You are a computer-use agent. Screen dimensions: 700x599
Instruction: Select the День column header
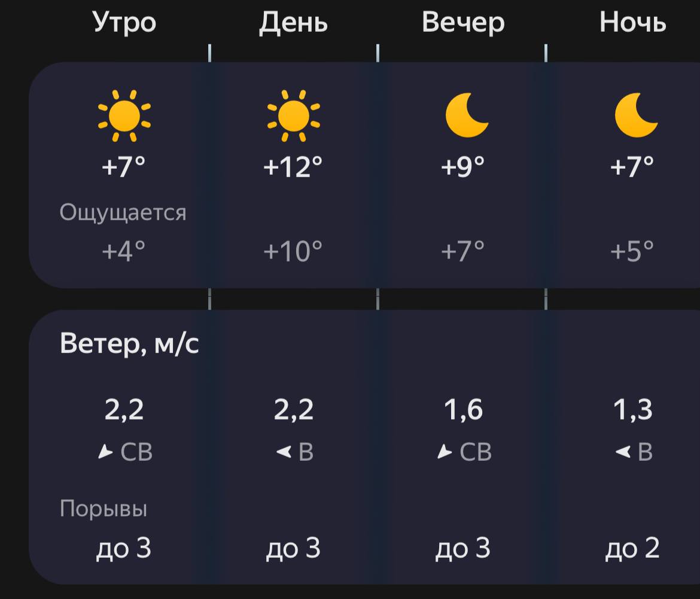click(x=293, y=23)
